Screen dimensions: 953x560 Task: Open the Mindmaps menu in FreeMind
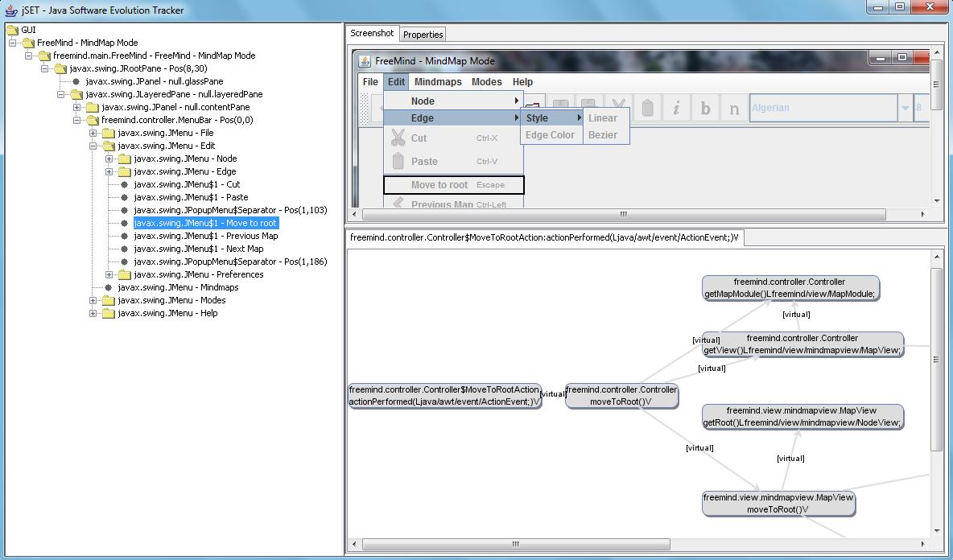438,82
